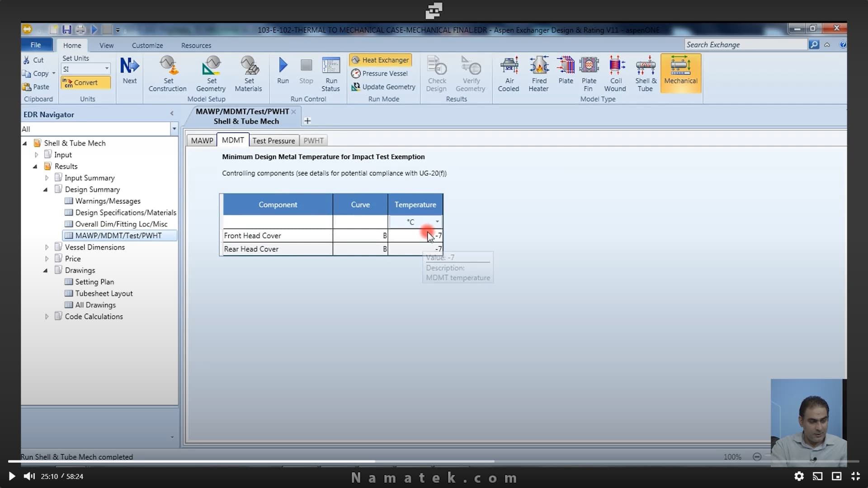Switch to the Resources ribbon tab
This screenshot has width=868, height=488.
(x=196, y=46)
